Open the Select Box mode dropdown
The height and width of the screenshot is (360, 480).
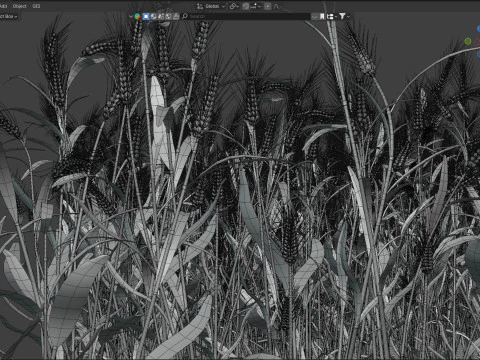[x=9, y=16]
